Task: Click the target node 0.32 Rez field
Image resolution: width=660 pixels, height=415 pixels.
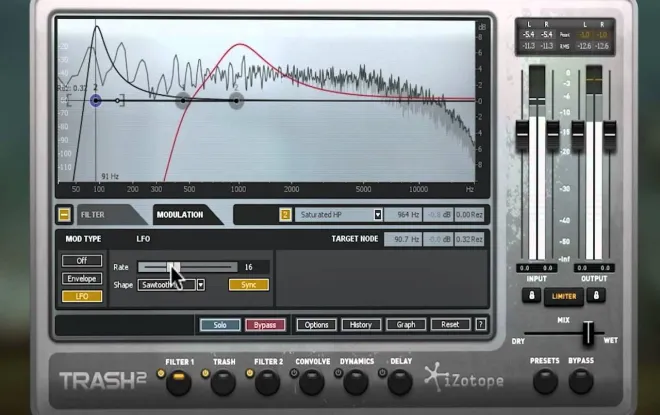Action: point(469,239)
